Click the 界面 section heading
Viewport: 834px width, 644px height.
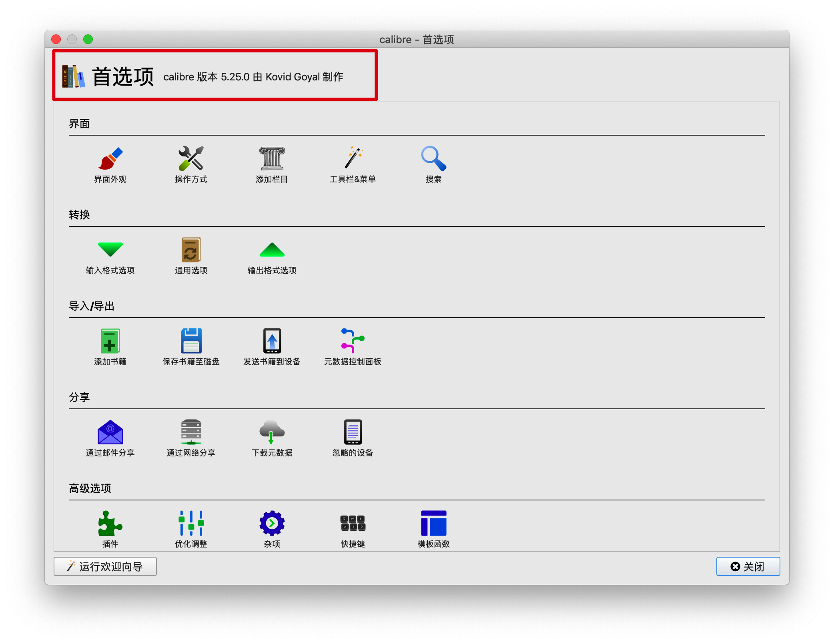coord(79,124)
